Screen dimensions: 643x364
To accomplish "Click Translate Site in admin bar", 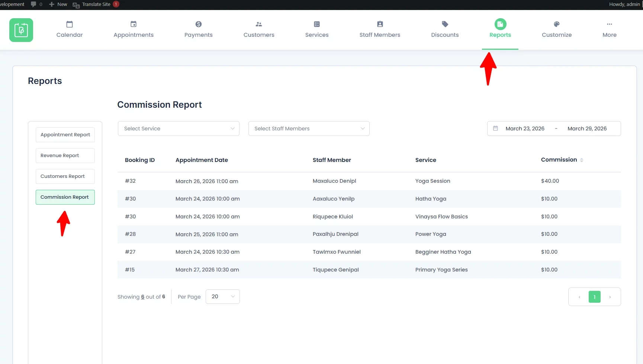I will click(96, 4).
